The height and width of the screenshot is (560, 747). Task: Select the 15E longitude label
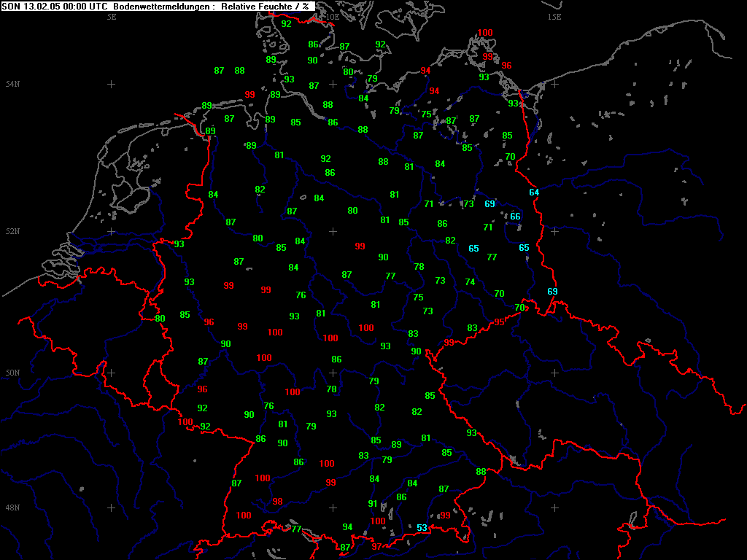[x=554, y=16]
